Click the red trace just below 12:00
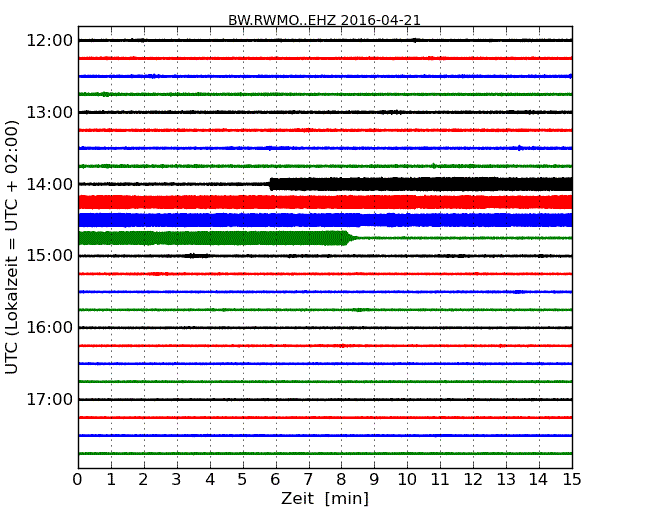Screen dimensions: 650x520 325,58
